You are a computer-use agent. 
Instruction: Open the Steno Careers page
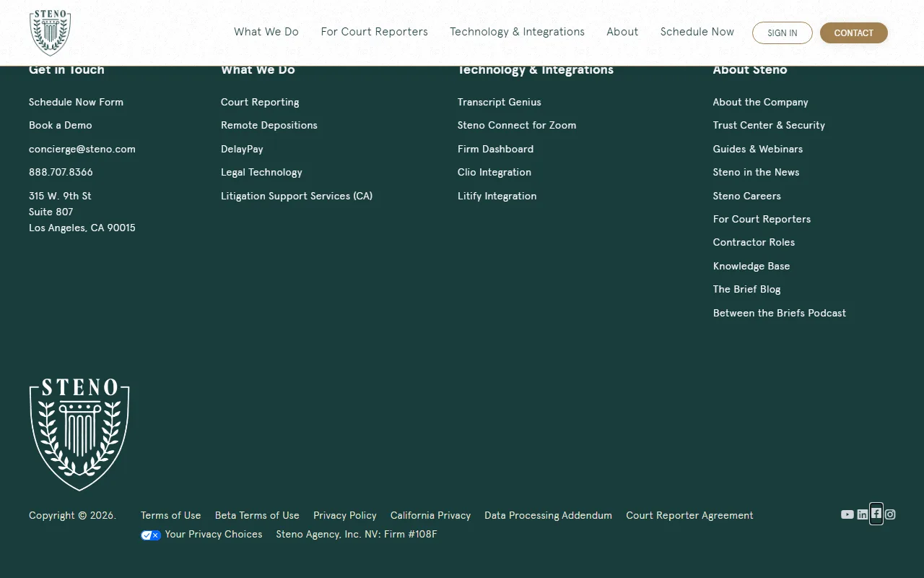[747, 196]
